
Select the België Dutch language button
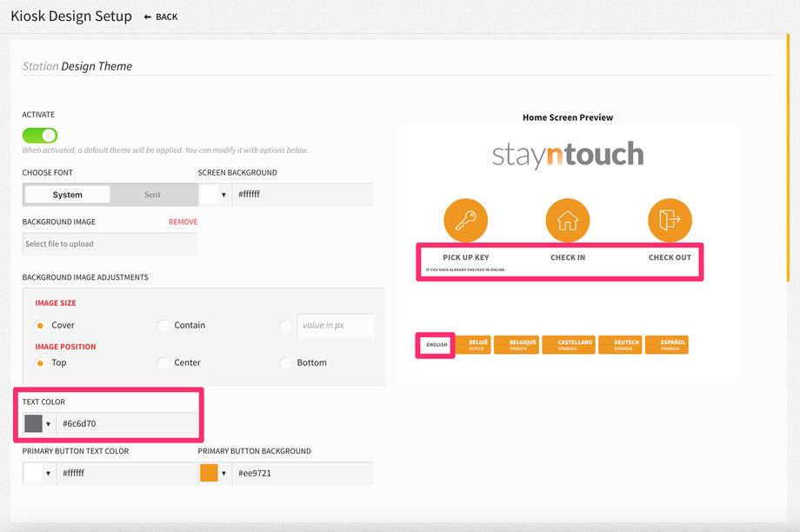(473, 345)
